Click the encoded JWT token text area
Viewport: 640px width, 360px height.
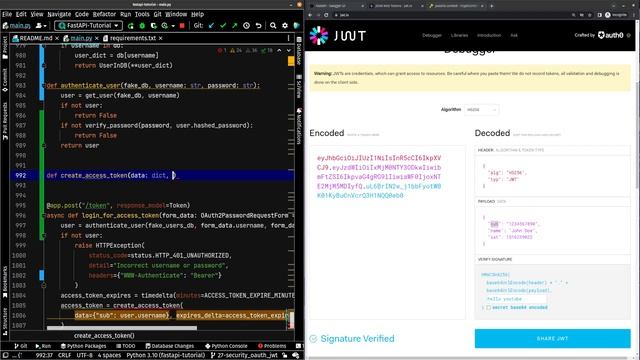pyautogui.click(x=387, y=232)
